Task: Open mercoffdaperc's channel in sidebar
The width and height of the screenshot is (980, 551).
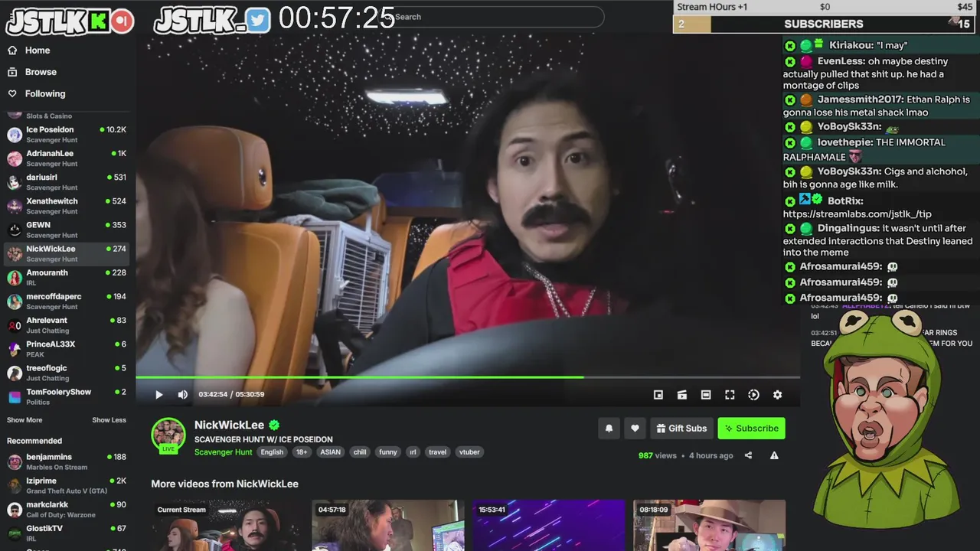Action: tap(67, 301)
